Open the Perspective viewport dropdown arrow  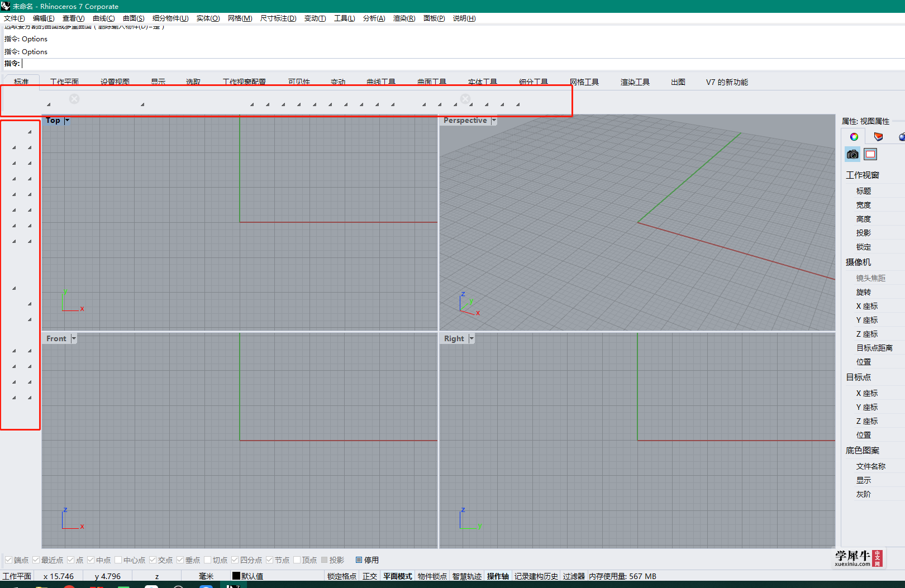[x=494, y=120]
